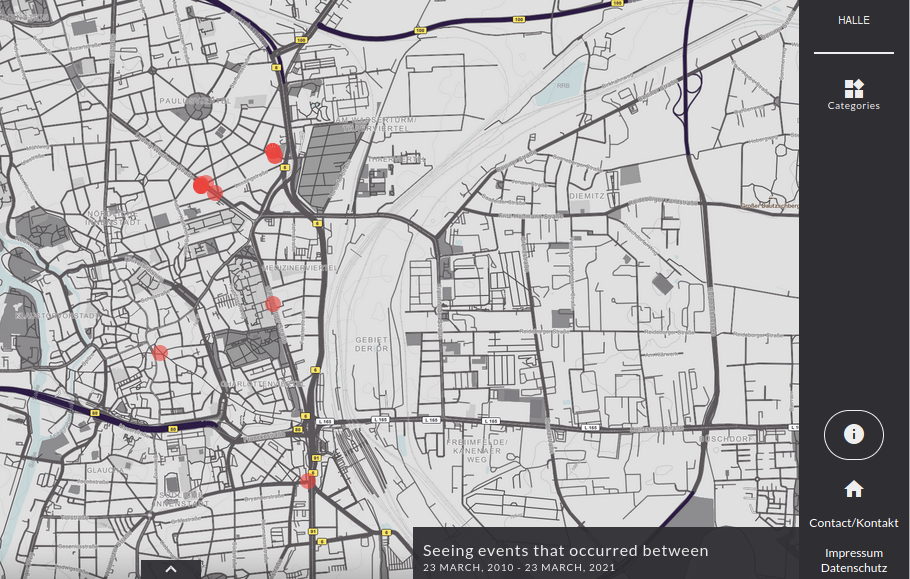Click the Freiimfelde/Kanenaer Weg map label
Viewport: 910px width, 579px height.
click(x=478, y=450)
